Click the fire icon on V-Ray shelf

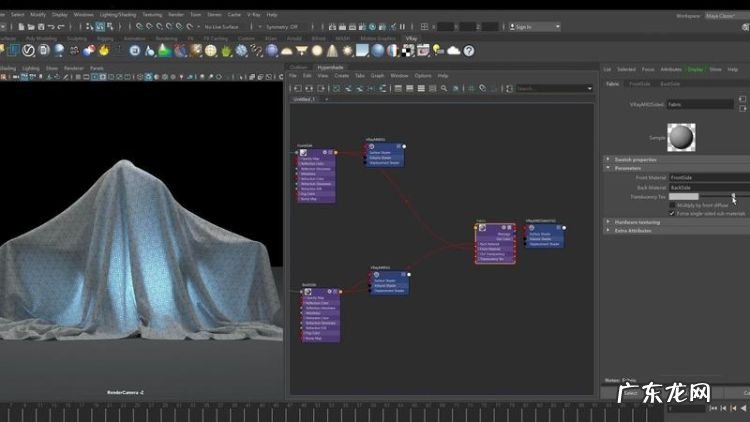tap(104, 50)
